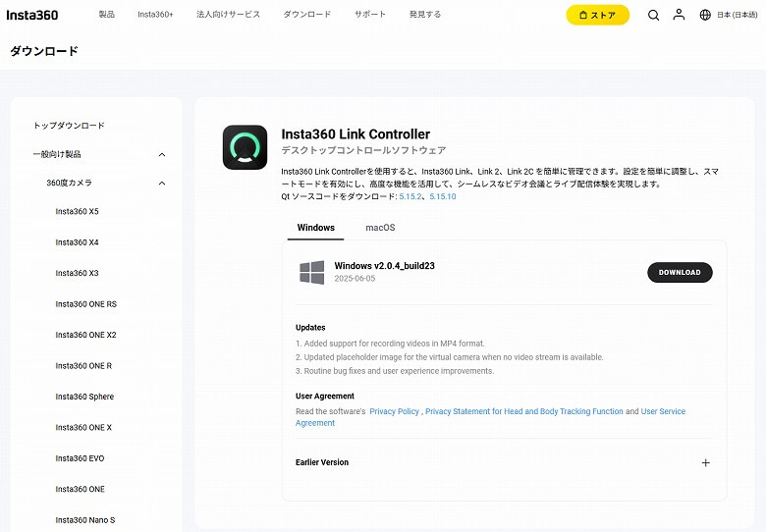Click the Windows logo icon
Image resolution: width=766 pixels, height=532 pixels.
pos(312,272)
